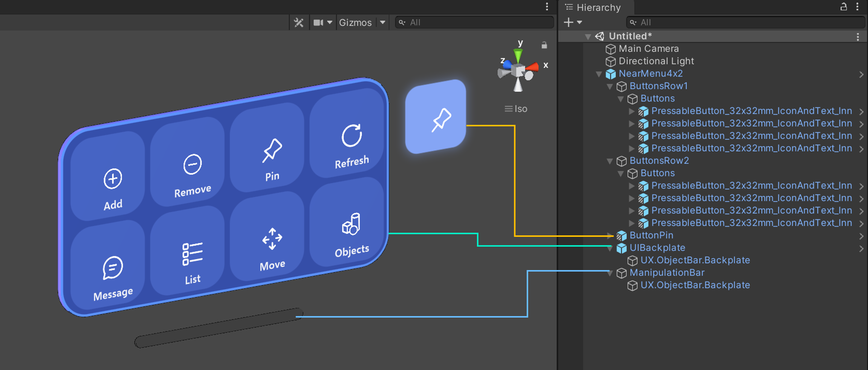868x370 pixels.
Task: Click the Remove button in near menu
Action: coord(188,161)
